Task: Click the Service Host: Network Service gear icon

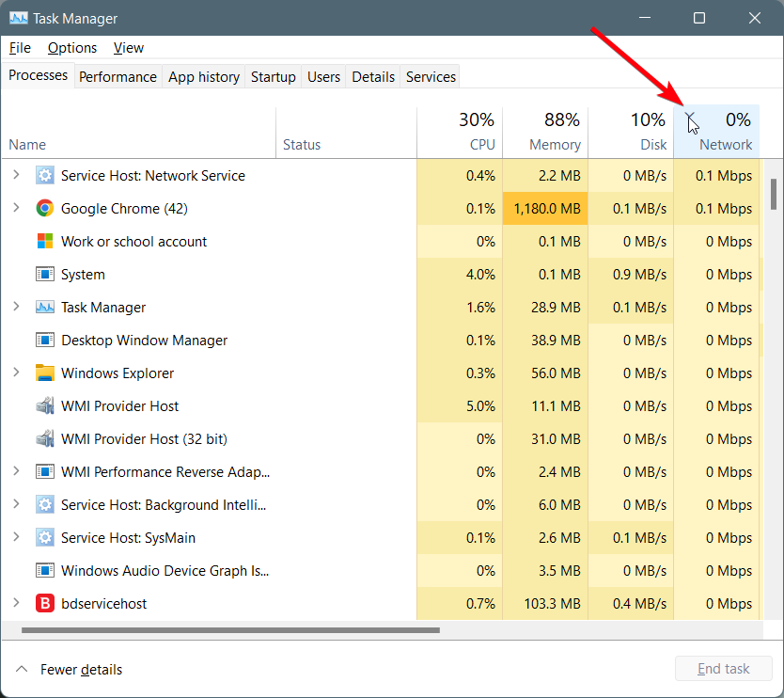Action: (x=45, y=176)
